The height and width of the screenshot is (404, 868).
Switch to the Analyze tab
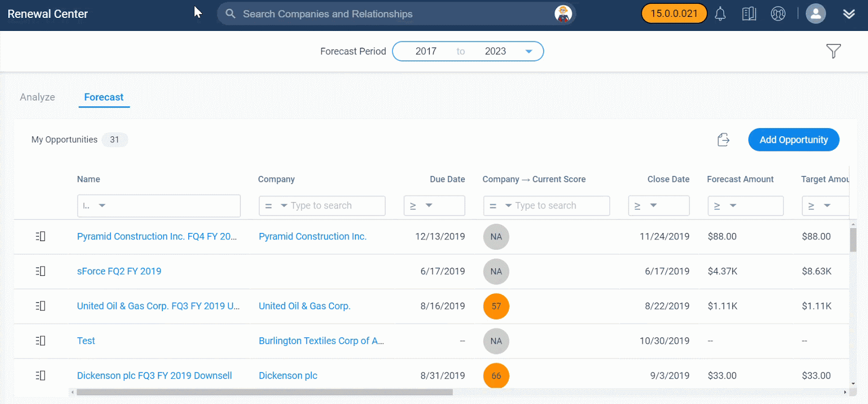37,97
